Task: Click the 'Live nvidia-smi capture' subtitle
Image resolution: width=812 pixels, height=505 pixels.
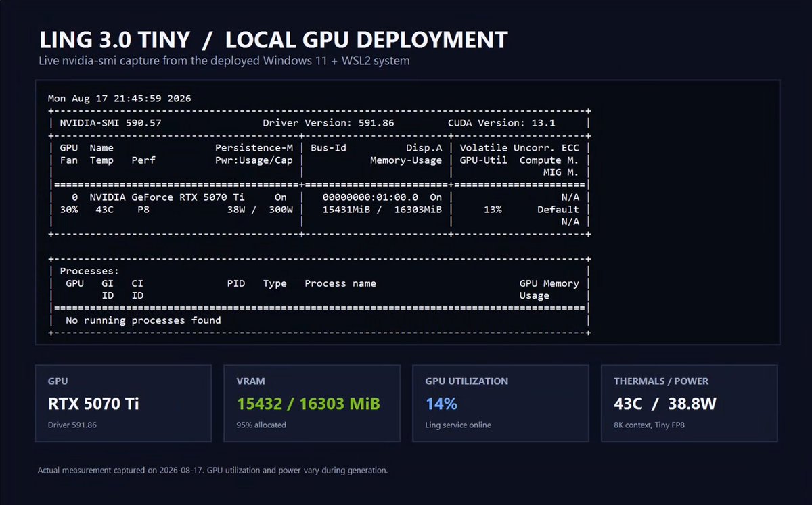Action: pyautogui.click(x=224, y=61)
